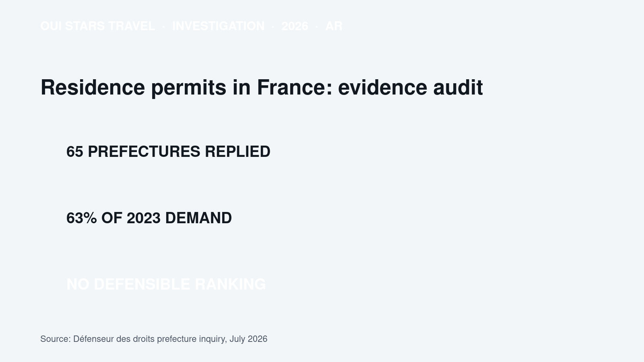
Task: Select the word DEMAND
Action: 198,218
